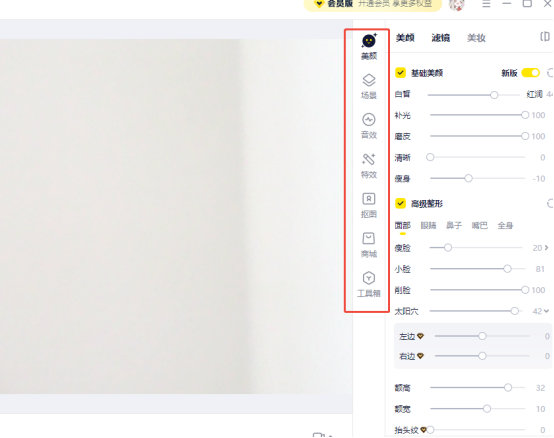Collapse the 太阳穴 sub-options chevron

[x=547, y=311]
